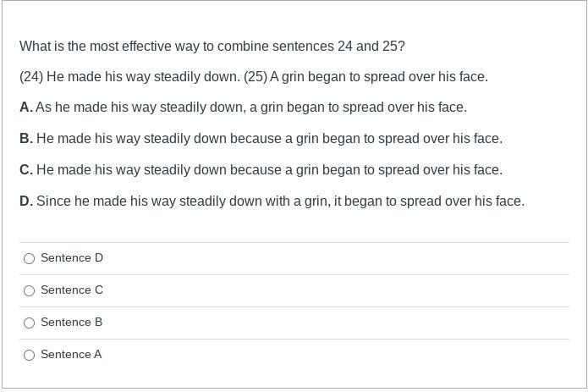Click the question about combining sentences 24 and 25
Screen dimensions: 588x392
click(212, 46)
